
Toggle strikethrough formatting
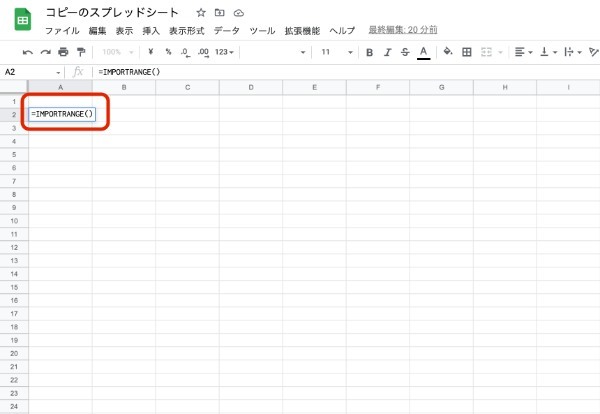point(405,52)
